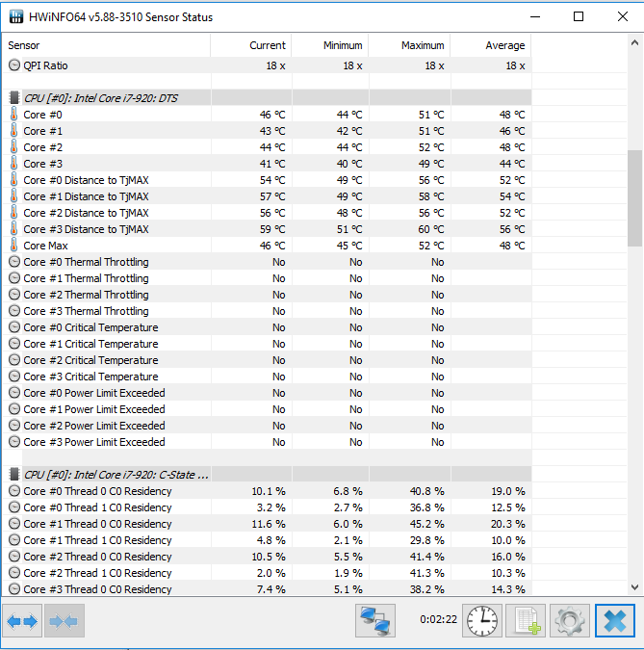The image size is (644, 650).
Task: Click the expand columns blue arrows button
Action: coord(22,620)
